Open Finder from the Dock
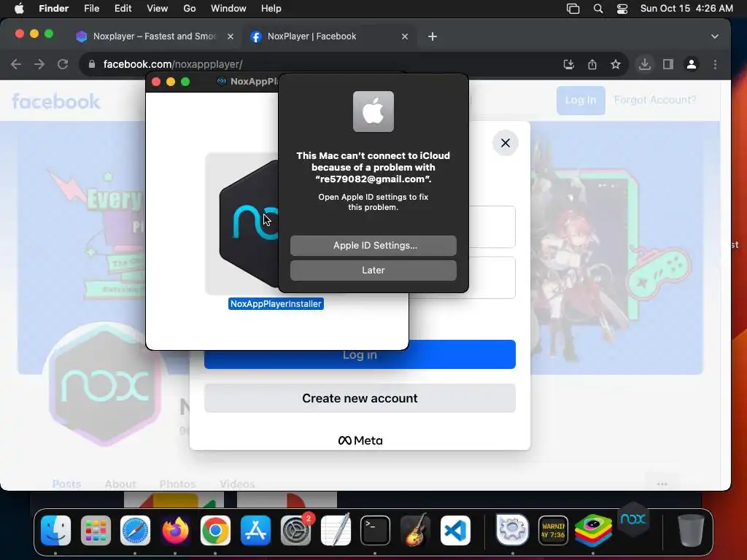 55,530
